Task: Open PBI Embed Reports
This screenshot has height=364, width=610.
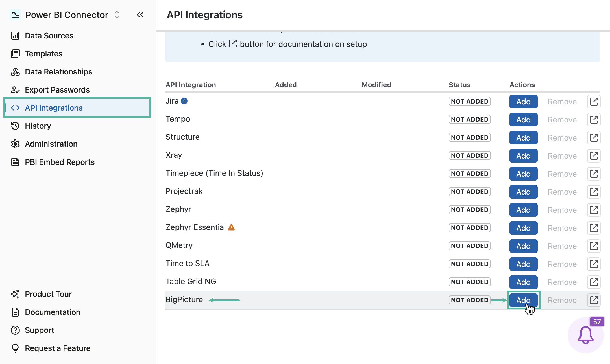Action: tap(60, 162)
